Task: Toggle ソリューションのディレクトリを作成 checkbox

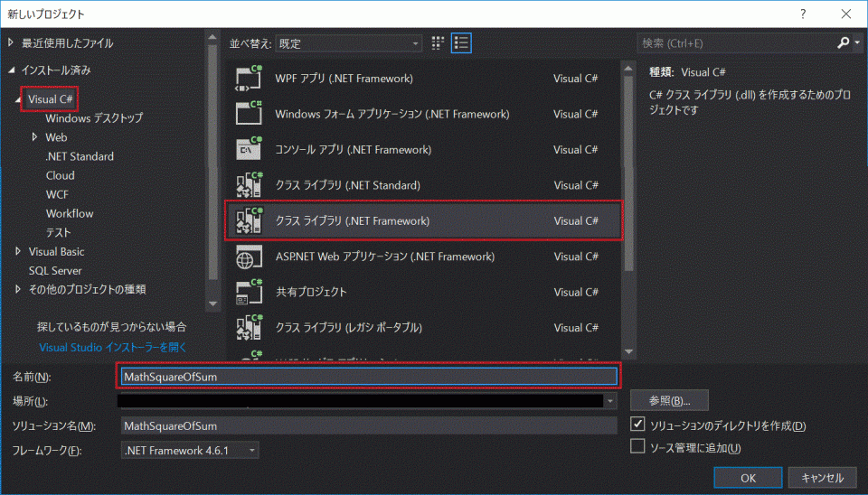Action: (x=637, y=425)
